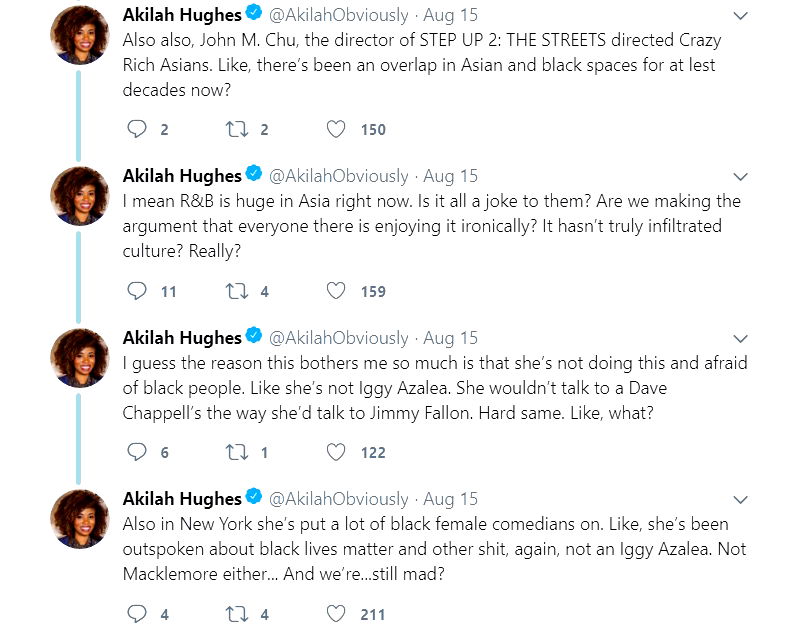Expand the R&B tweet's more-options caret
The image size is (800, 630).
click(740, 177)
